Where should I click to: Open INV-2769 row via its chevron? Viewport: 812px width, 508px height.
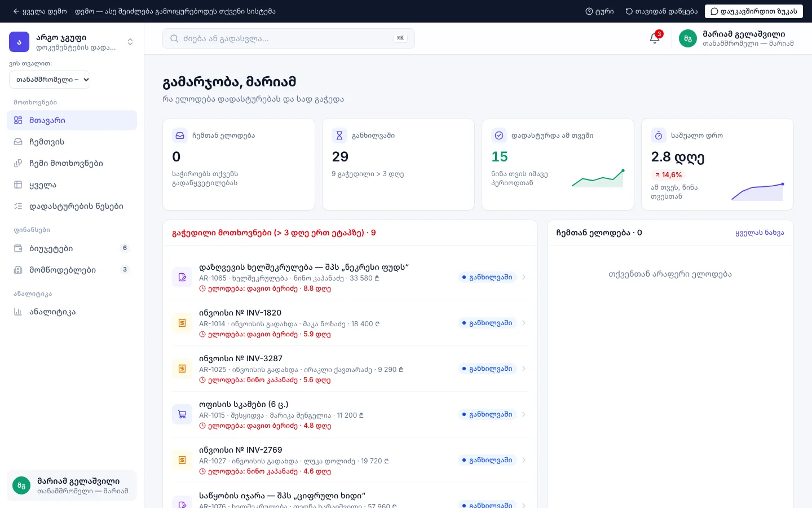(524, 460)
